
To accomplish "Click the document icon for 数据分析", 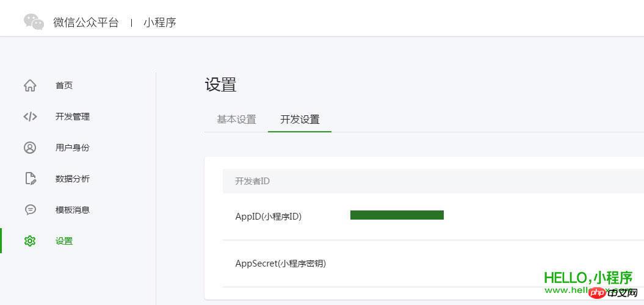I will pos(30,179).
